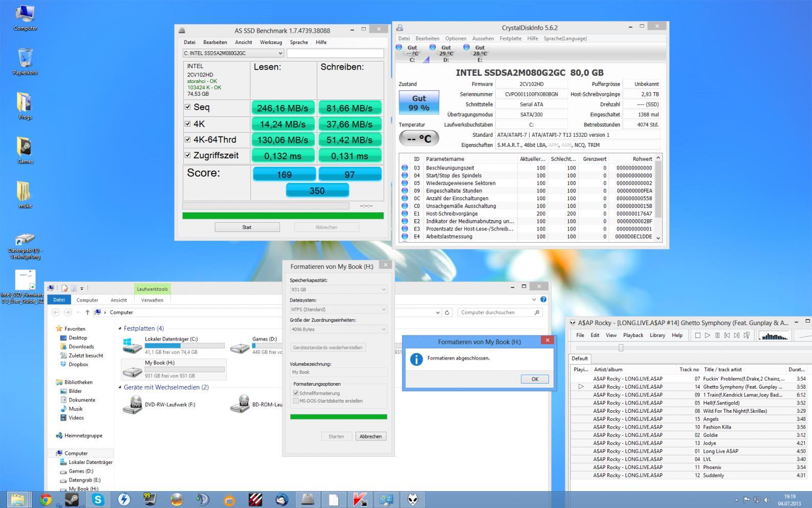Screen dimensions: 812x508
Task: Click the music player seek slider thumb
Action: [x=621, y=348]
